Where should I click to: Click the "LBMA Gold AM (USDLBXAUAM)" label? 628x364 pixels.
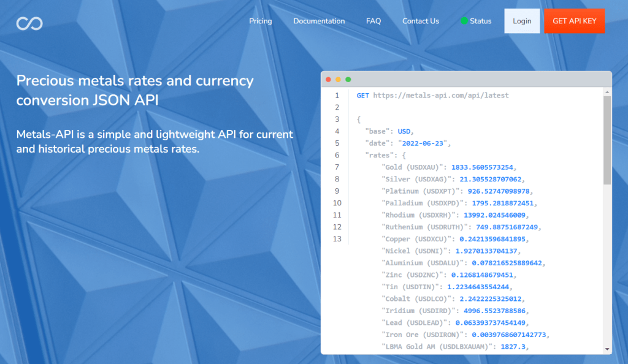pyautogui.click(x=437, y=347)
